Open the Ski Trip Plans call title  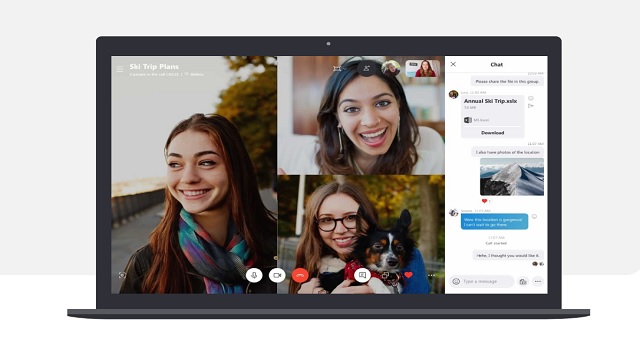point(154,67)
